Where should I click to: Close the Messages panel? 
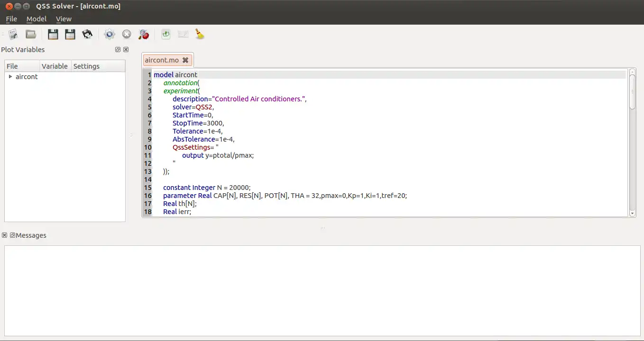5,235
